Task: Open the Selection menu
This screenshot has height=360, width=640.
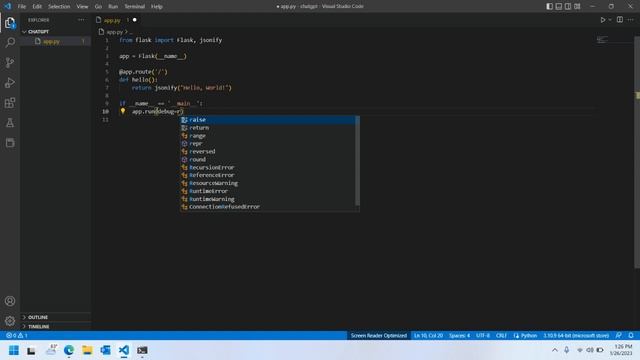Action: click(x=59, y=7)
